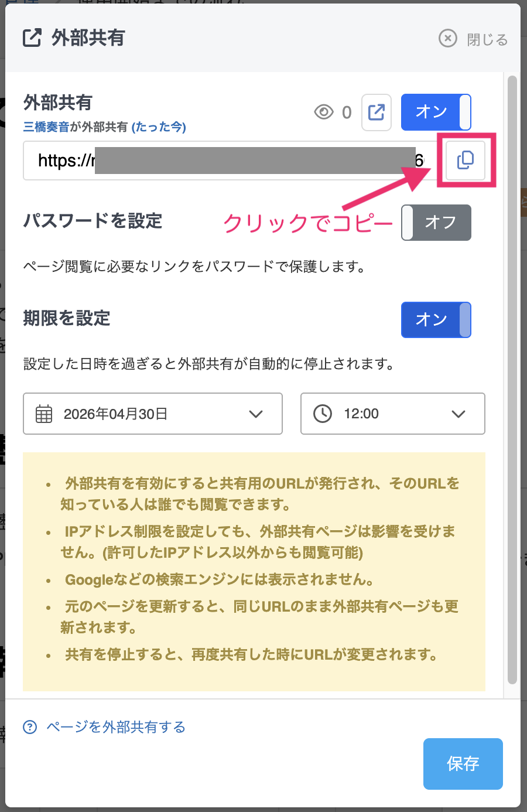Viewport: 527px width, 812px height.
Task: Disable the 期限を設定 toggle
Action: click(x=436, y=320)
